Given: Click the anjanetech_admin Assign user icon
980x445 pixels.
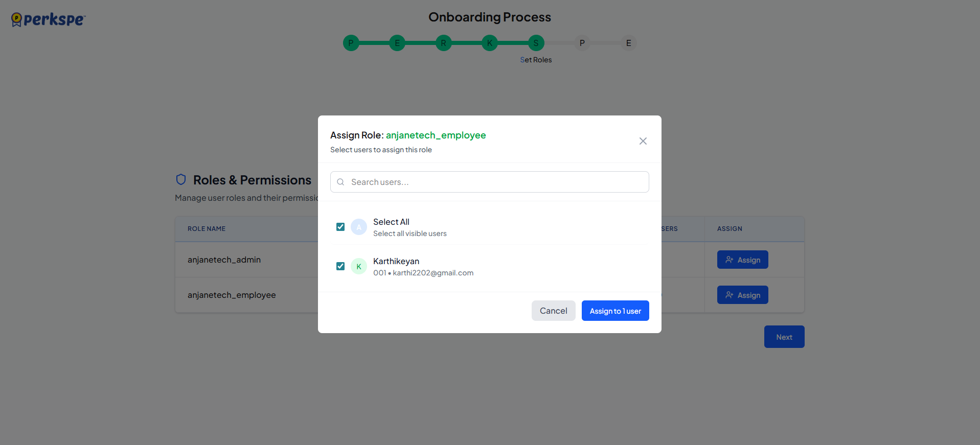Looking at the screenshot, I should (730, 260).
